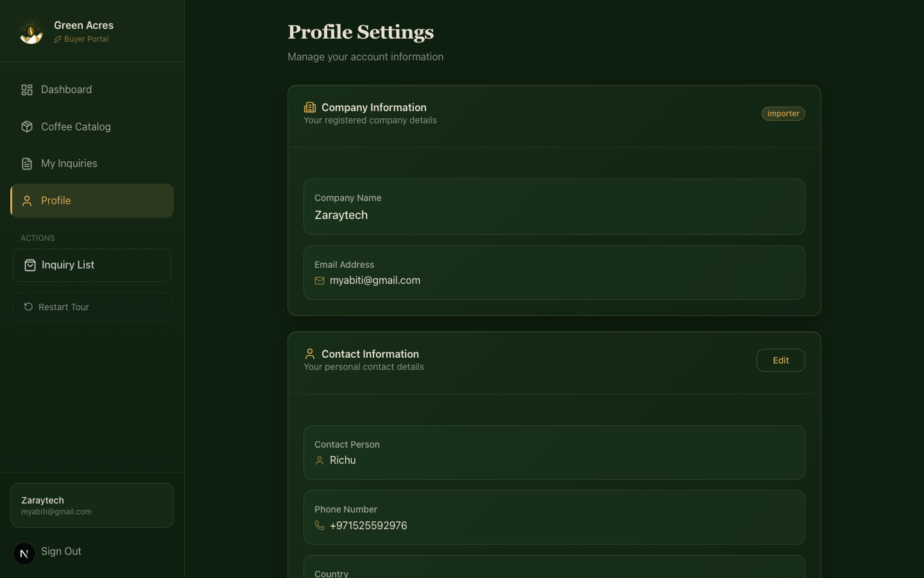The image size is (924, 578).
Task: Click the Manage your account information subtitle
Action: [365, 57]
